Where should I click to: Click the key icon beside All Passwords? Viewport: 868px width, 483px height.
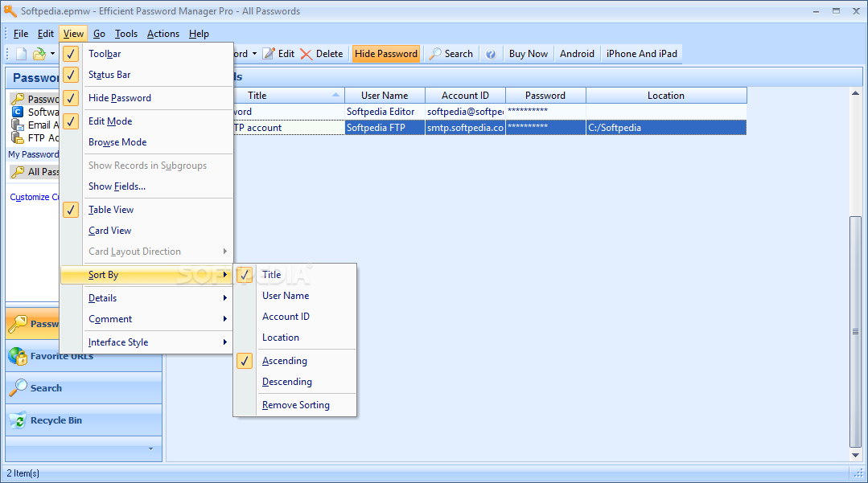pos(18,172)
